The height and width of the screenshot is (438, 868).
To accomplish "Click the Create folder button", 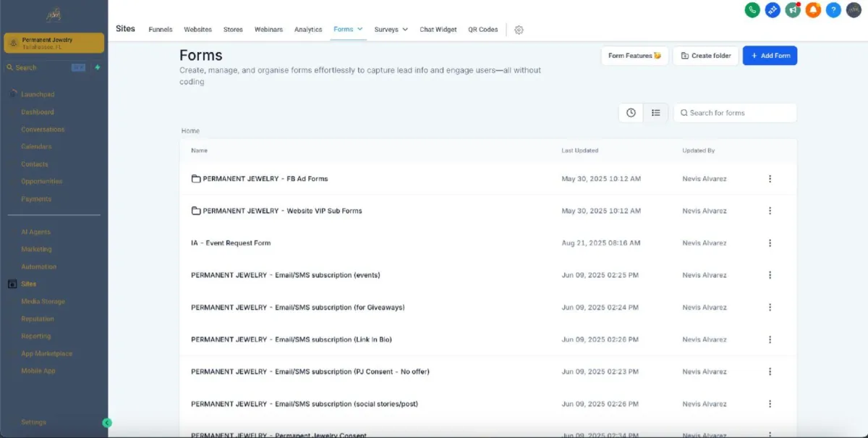I will coord(706,56).
